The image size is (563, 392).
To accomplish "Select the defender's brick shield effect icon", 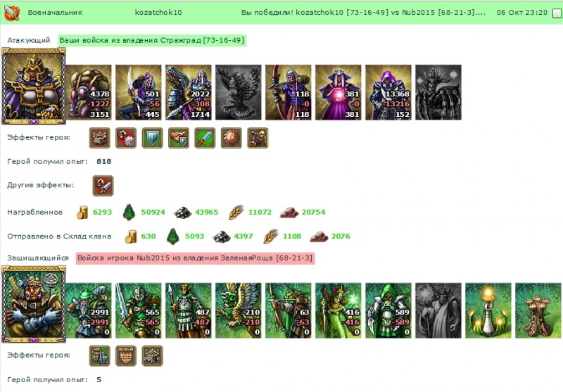I will [x=126, y=355].
